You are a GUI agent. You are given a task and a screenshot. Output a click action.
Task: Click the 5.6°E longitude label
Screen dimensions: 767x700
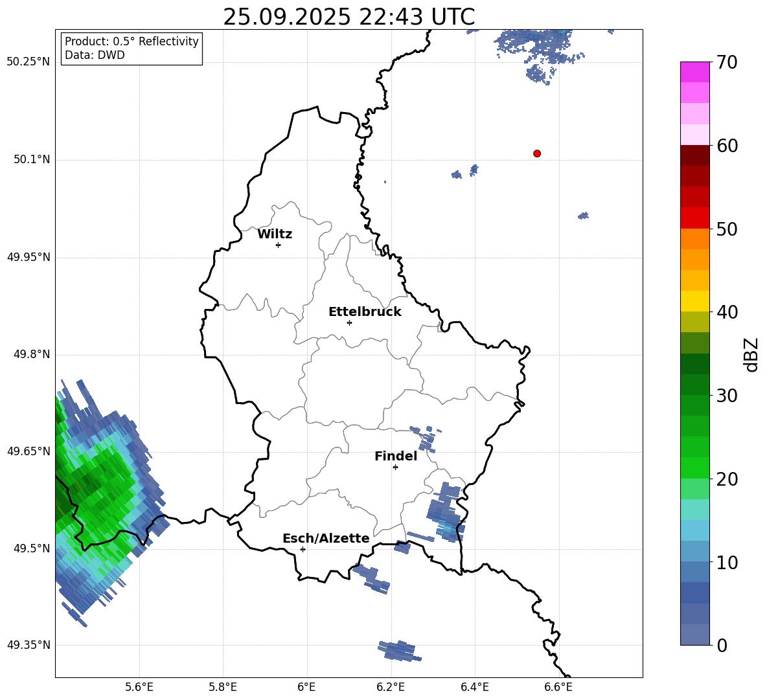pos(139,687)
